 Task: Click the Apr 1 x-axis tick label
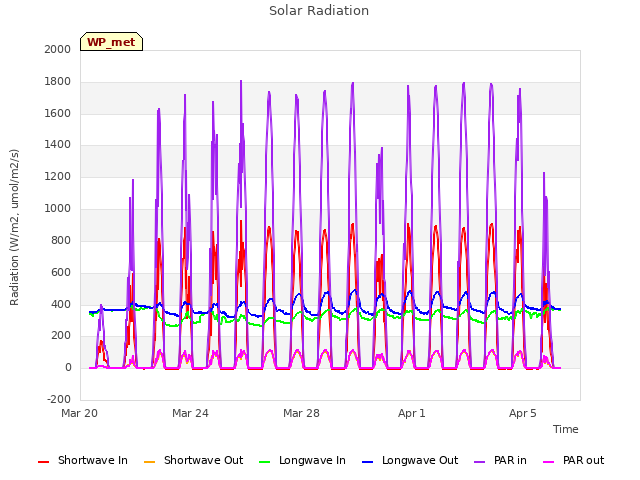[412, 413]
